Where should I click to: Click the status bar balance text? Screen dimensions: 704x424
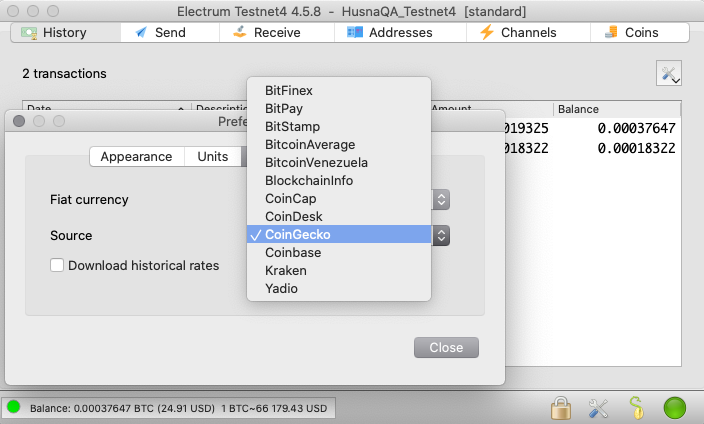coord(179,408)
